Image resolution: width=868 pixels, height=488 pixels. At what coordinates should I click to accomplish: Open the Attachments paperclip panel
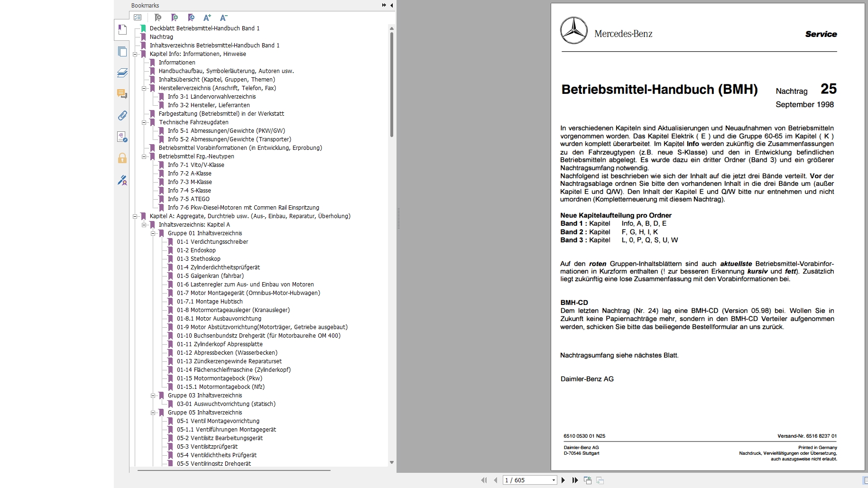[122, 115]
